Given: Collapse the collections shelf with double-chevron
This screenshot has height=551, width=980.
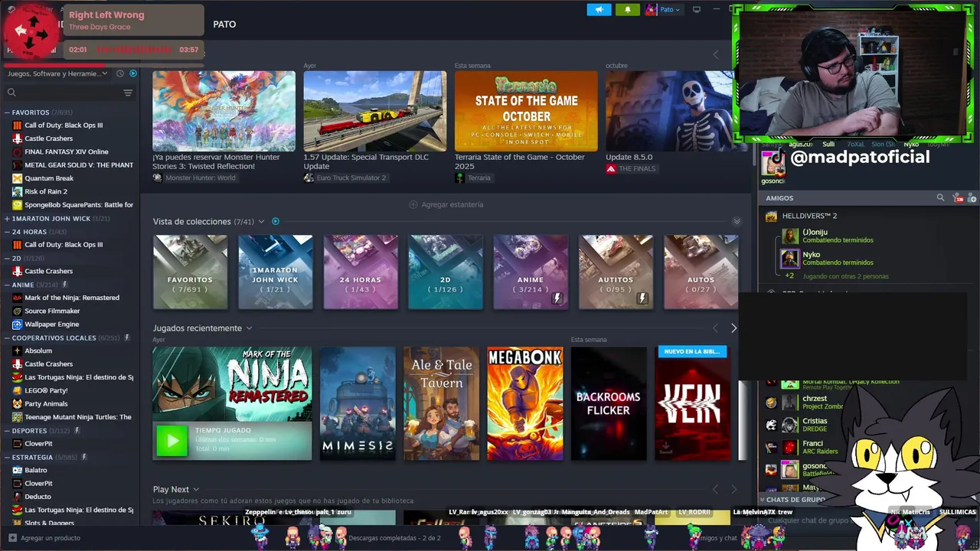Looking at the screenshot, I should 737,221.
